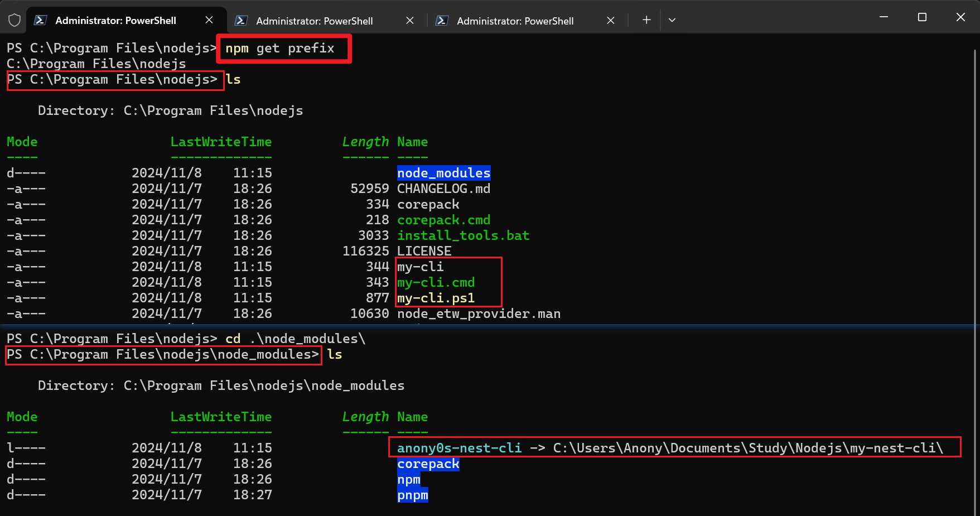Click the anony0s-nest-cli symlink name
Viewport: 980px width, 516px height.
pyautogui.click(x=460, y=448)
